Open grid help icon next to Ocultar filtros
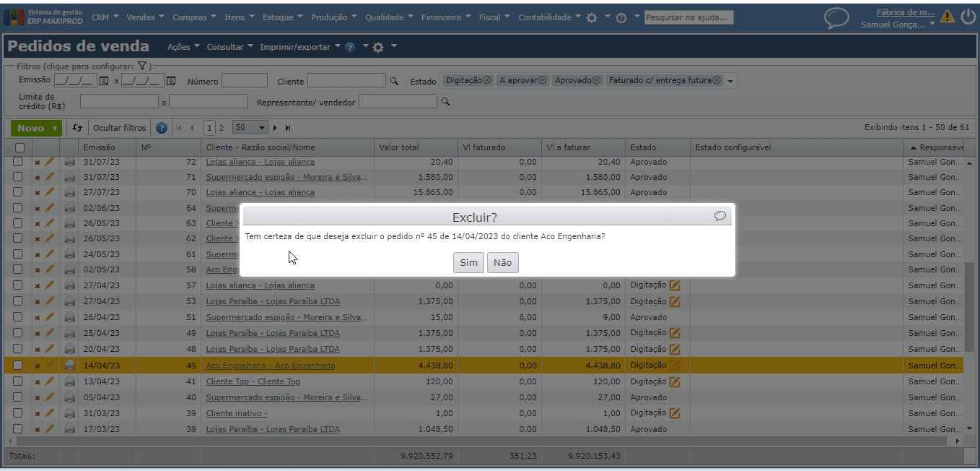This screenshot has width=980, height=471. click(162, 128)
